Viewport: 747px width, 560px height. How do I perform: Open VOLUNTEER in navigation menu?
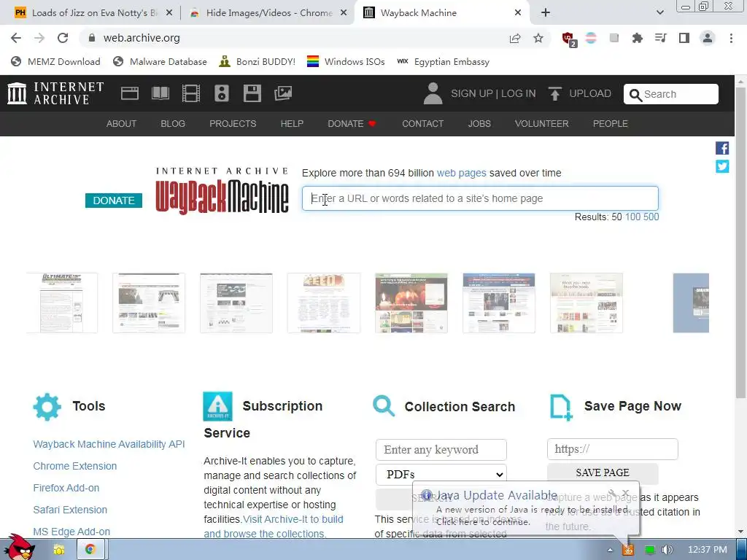542,124
